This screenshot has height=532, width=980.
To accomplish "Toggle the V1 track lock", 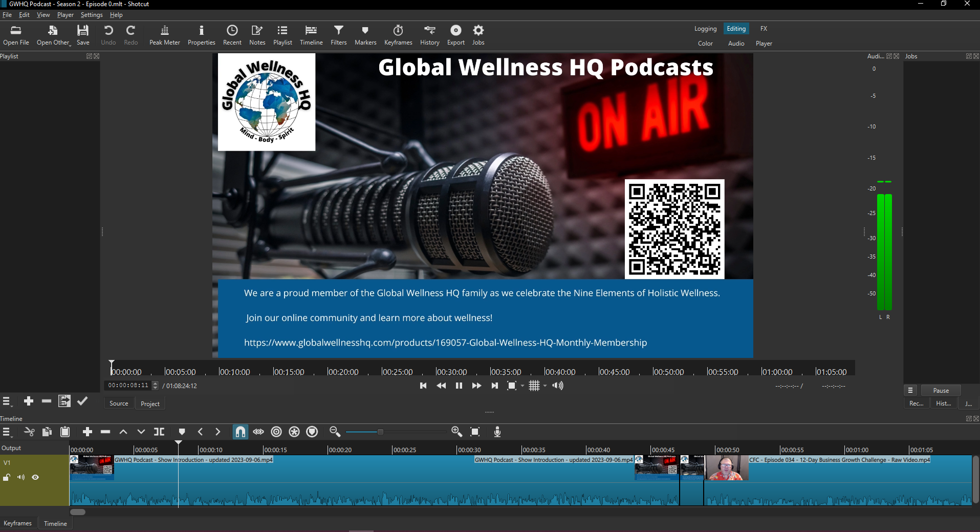I will click(x=7, y=477).
